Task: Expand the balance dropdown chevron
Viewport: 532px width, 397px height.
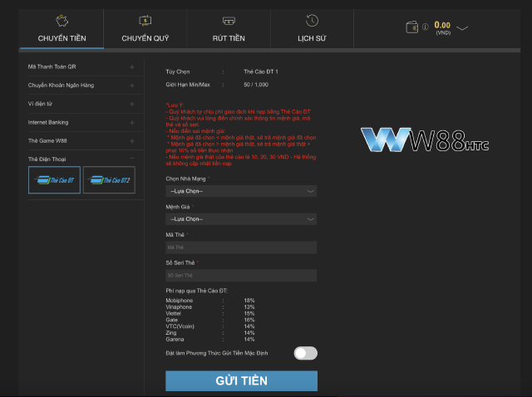Action: [x=462, y=27]
